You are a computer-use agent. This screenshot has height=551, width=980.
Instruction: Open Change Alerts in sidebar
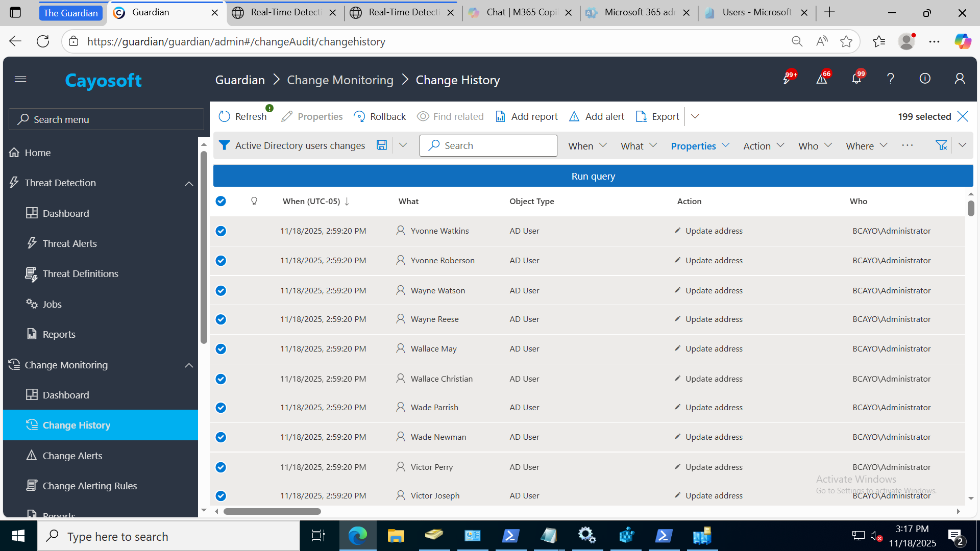pos(72,456)
